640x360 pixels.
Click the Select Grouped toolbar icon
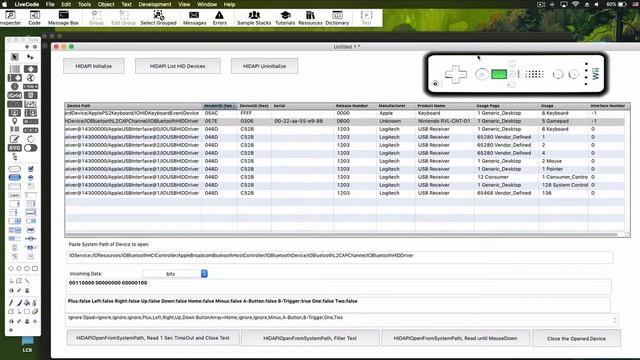tap(158, 18)
